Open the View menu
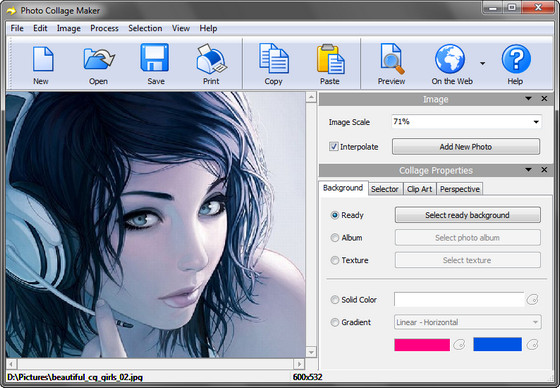The width and height of the screenshot is (560, 388). click(181, 28)
